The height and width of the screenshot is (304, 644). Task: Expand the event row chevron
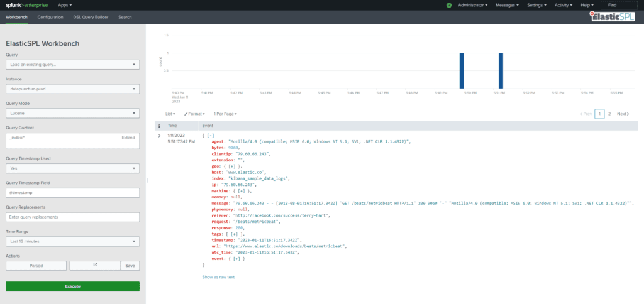pyautogui.click(x=159, y=136)
